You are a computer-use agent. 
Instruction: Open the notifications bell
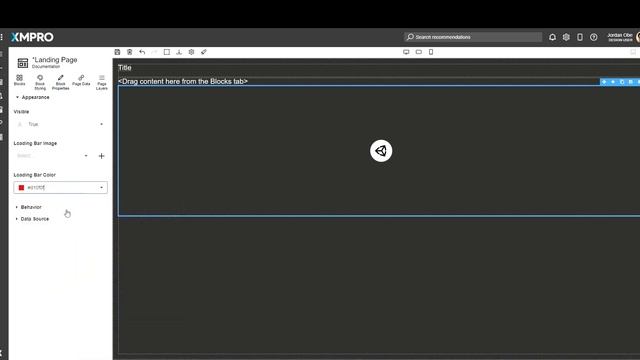click(x=552, y=37)
